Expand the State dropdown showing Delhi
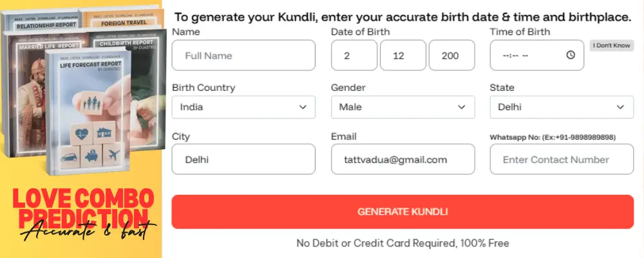644x258 pixels. [x=562, y=107]
